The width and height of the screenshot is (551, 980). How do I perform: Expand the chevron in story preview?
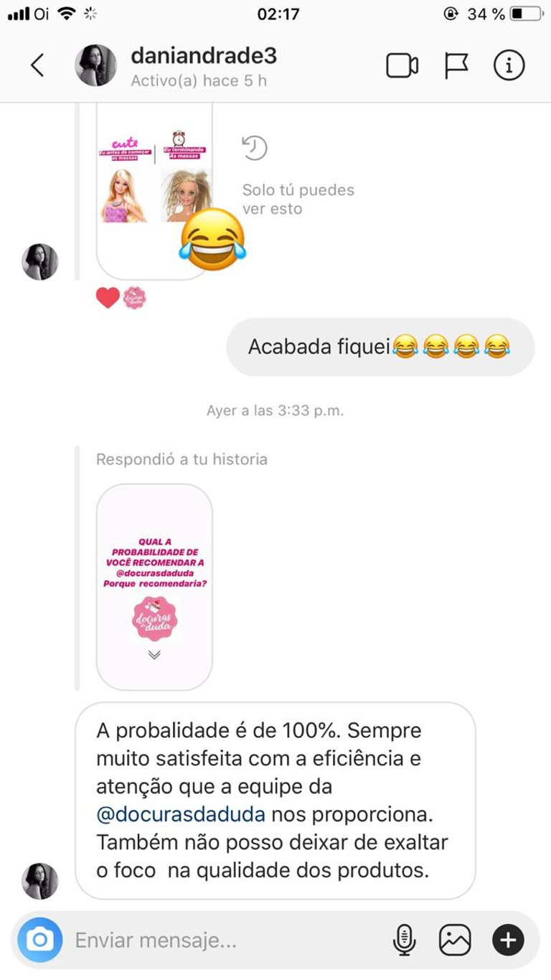point(154,655)
